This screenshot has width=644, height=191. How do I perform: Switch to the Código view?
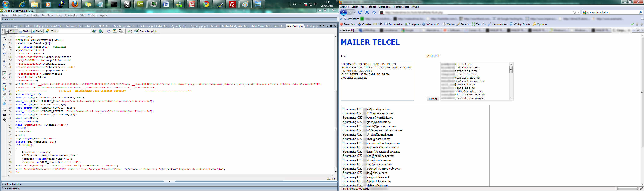[x=11, y=31]
